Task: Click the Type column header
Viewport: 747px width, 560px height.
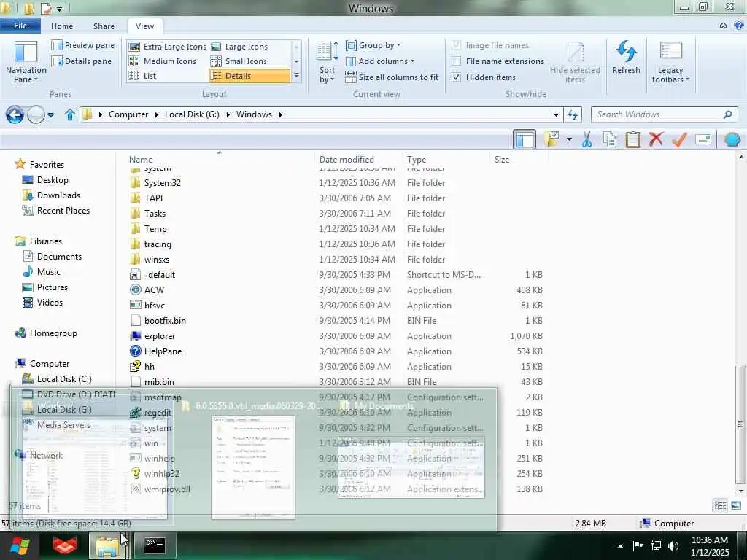Action: click(445, 160)
